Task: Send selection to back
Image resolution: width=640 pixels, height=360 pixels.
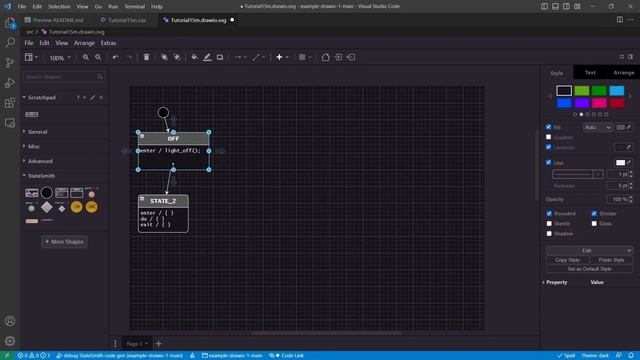Action: (x=177, y=57)
